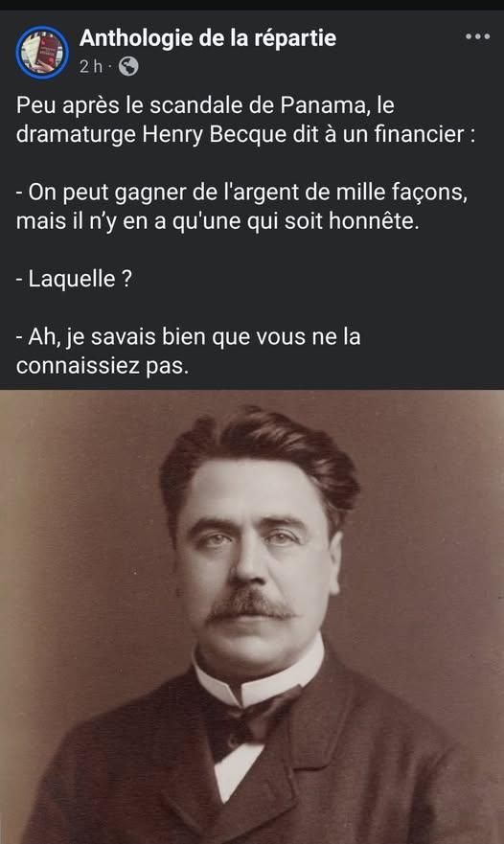Open the three-dot post options menu
This screenshot has height=844, width=504.
tap(477, 36)
